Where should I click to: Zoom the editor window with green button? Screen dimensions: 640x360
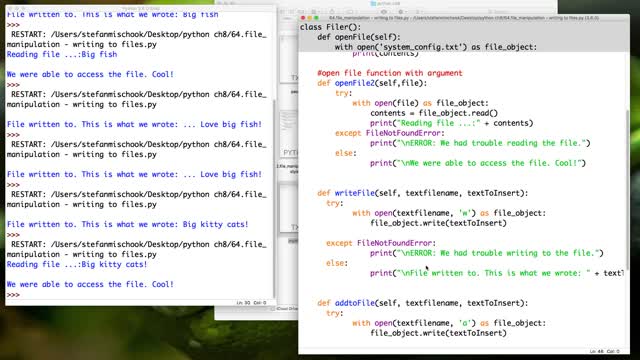point(316,18)
